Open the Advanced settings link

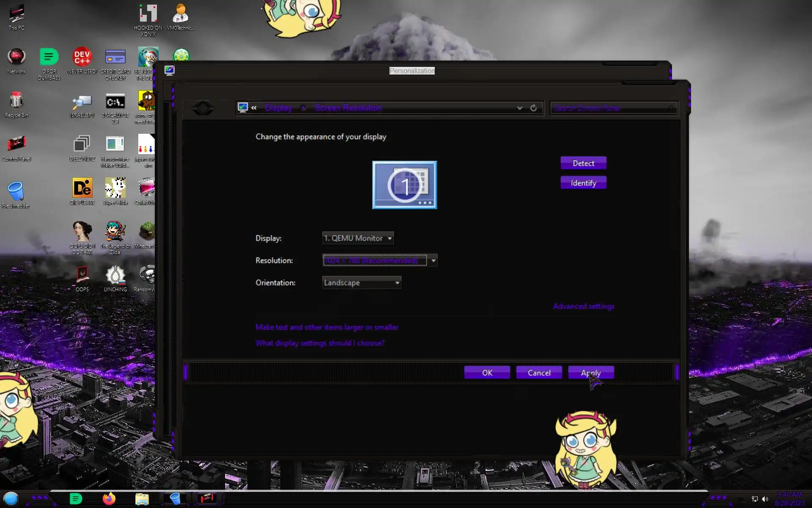coord(583,306)
